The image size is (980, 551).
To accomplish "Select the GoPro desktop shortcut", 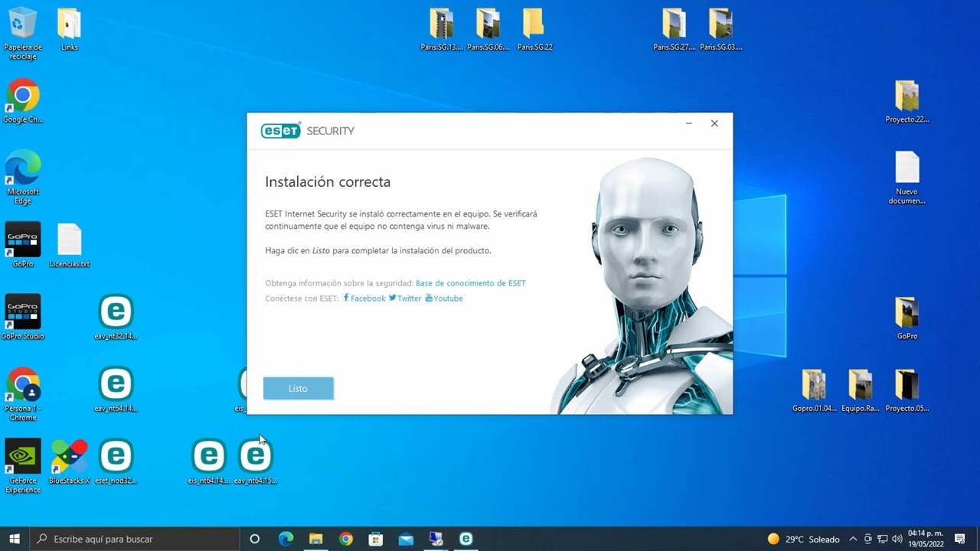I will coord(23,245).
